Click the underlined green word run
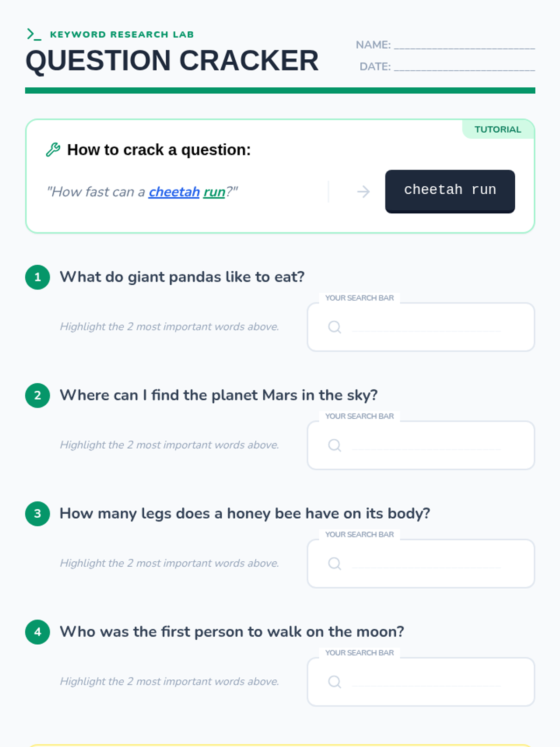 pos(214,192)
